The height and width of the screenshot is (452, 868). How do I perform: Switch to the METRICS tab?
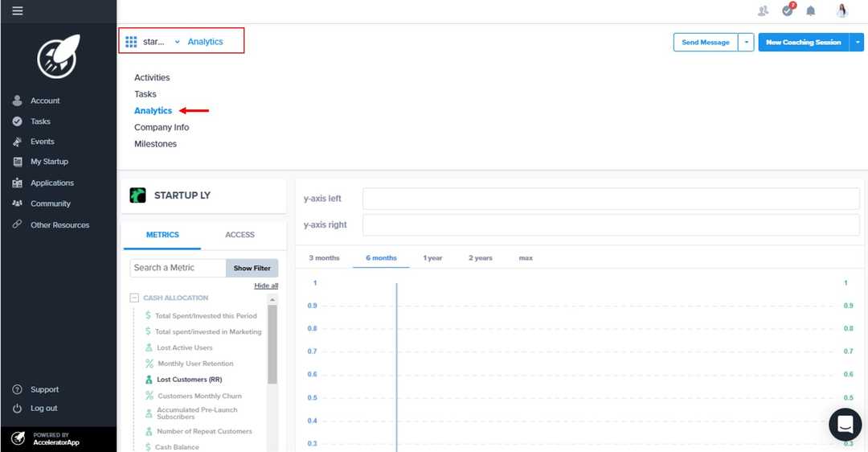pyautogui.click(x=162, y=235)
